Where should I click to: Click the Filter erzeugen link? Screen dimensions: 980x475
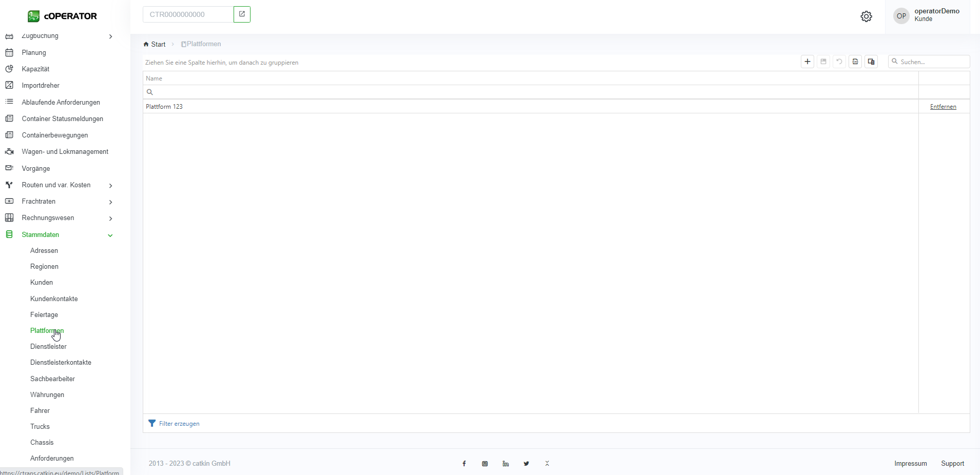(179, 424)
